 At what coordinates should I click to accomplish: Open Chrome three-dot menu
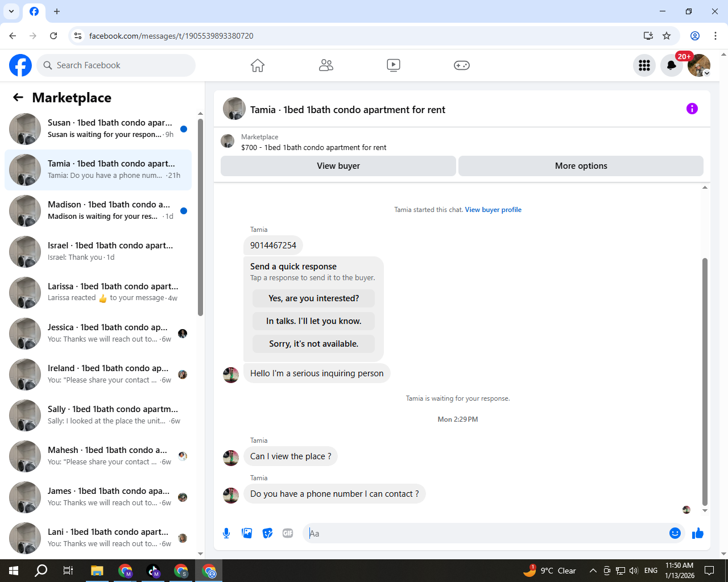point(715,36)
